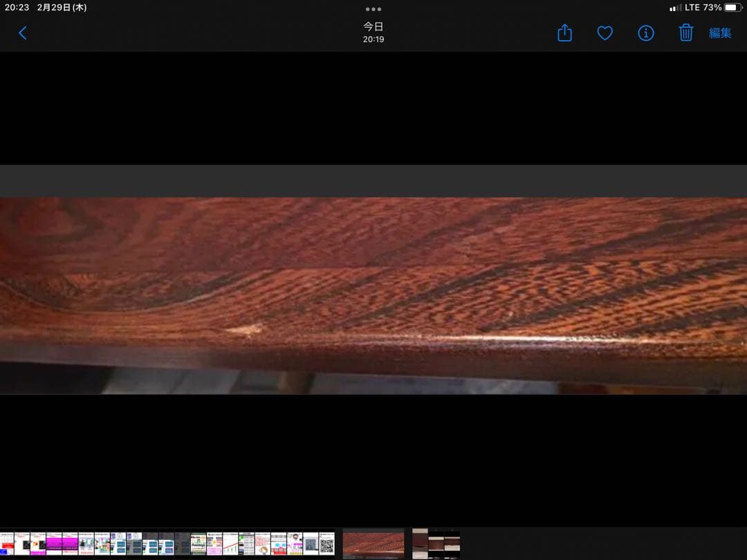Toggle the favorite heart for this photo
The height and width of the screenshot is (560, 747).
click(x=605, y=33)
